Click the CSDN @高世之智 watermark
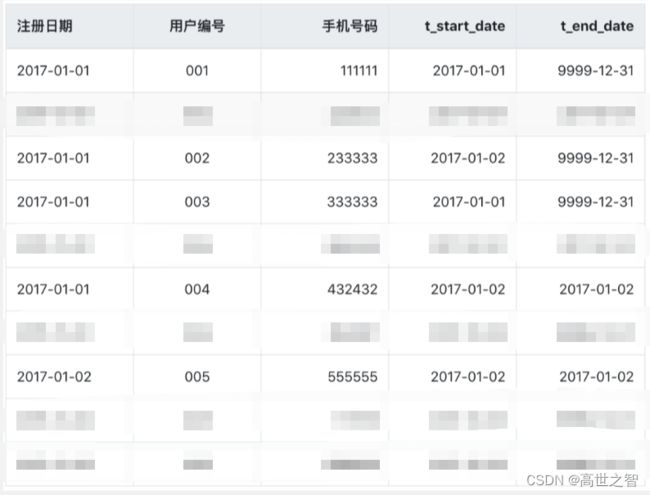 582,480
